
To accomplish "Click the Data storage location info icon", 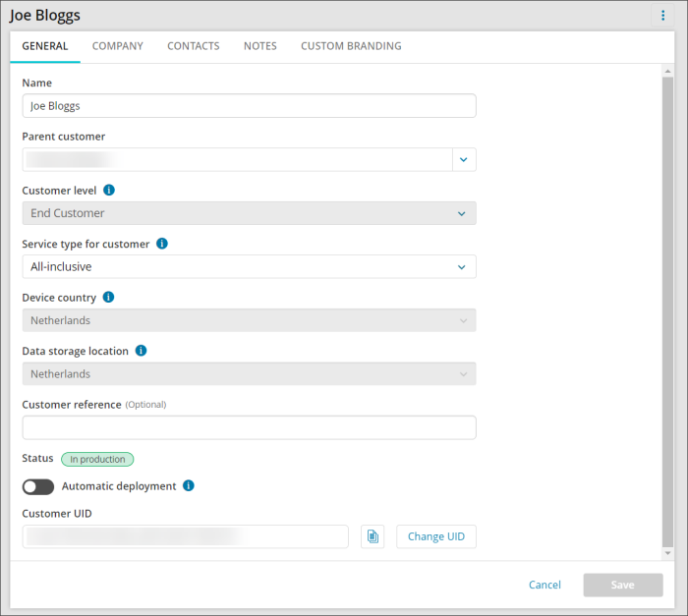I will tap(141, 351).
